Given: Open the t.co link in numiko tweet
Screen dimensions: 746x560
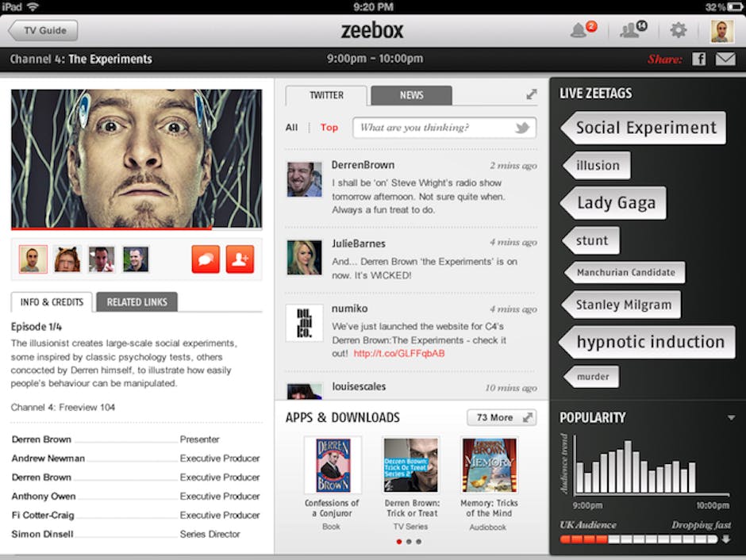Looking at the screenshot, I should (x=398, y=353).
